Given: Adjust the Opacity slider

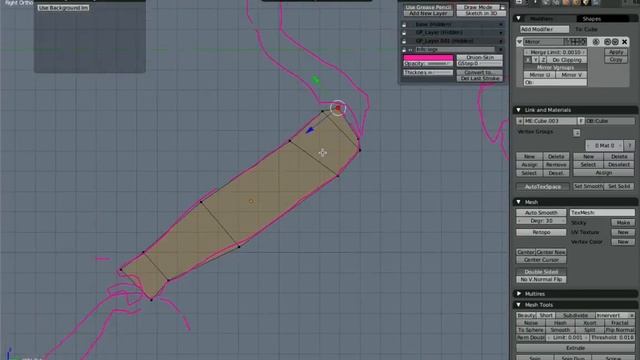Looking at the screenshot, I should pos(428,64).
